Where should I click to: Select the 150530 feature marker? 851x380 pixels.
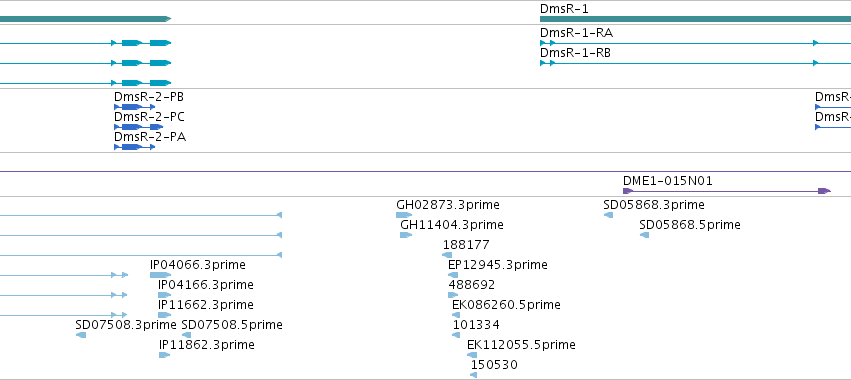(x=473, y=375)
